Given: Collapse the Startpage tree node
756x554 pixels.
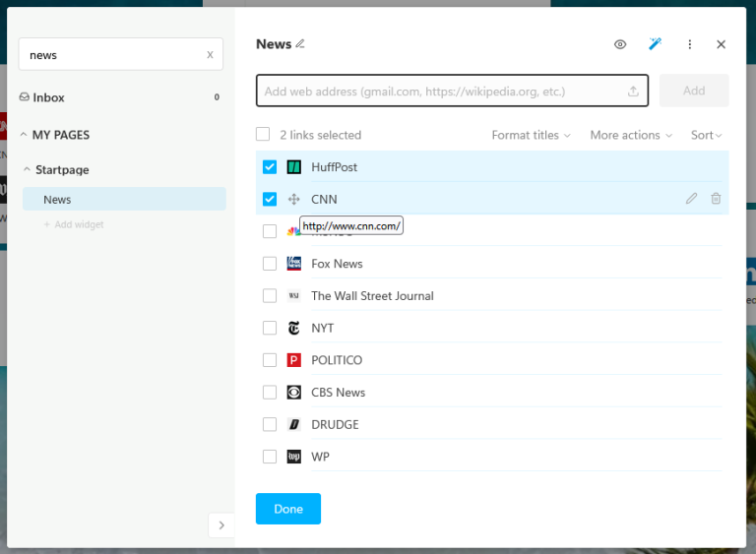Looking at the screenshot, I should (27, 169).
